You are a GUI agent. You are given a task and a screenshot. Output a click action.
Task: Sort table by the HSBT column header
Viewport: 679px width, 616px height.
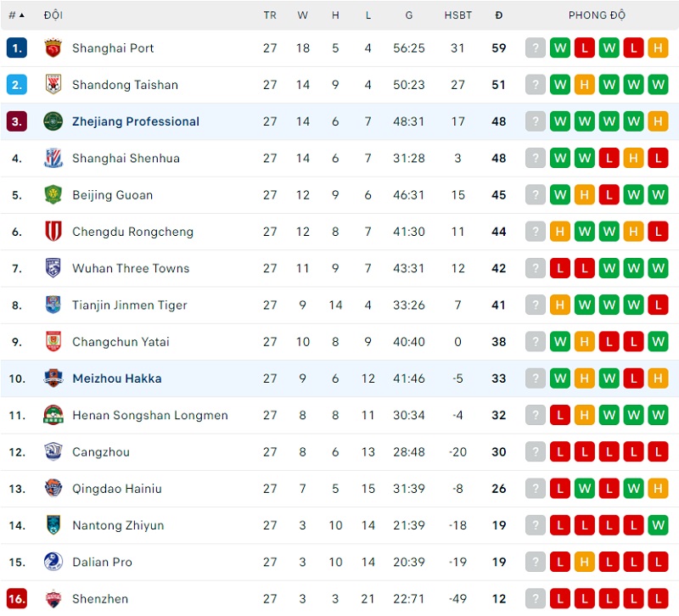[457, 15]
